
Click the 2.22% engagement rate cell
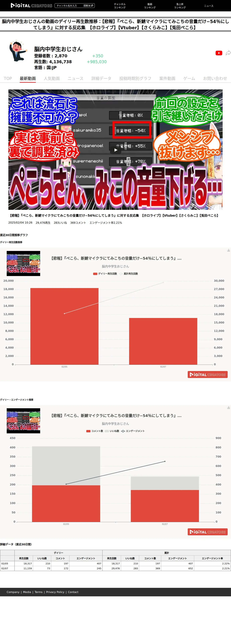click(212, 564)
